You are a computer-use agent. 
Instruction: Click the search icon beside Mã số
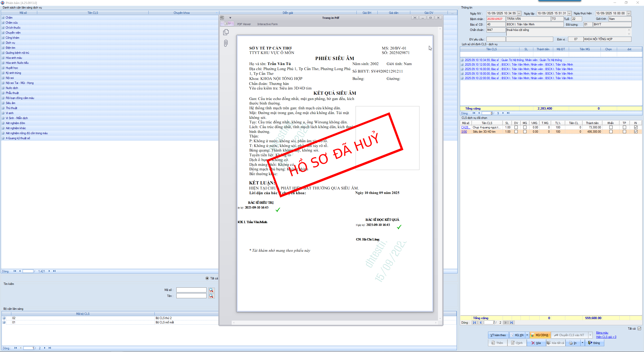211,290
